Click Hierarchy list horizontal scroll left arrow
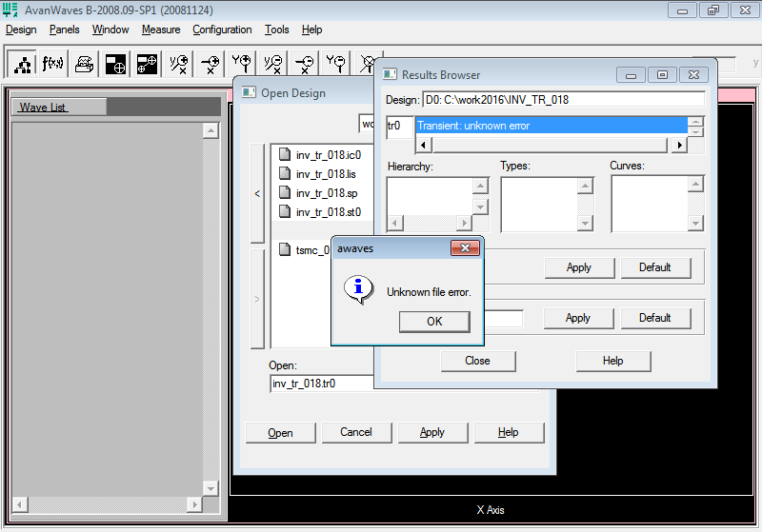This screenshot has width=762, height=532. pos(395,224)
